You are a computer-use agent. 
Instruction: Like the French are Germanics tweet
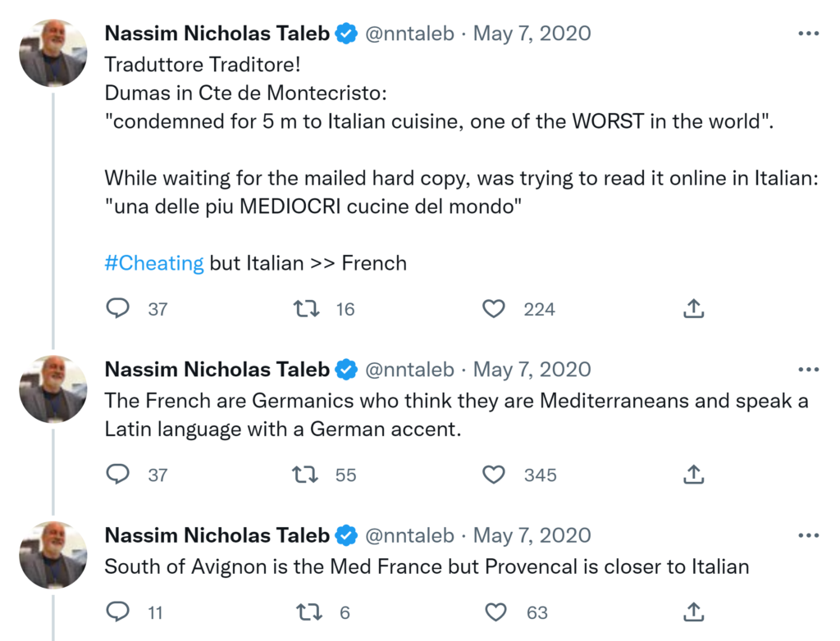click(x=493, y=475)
